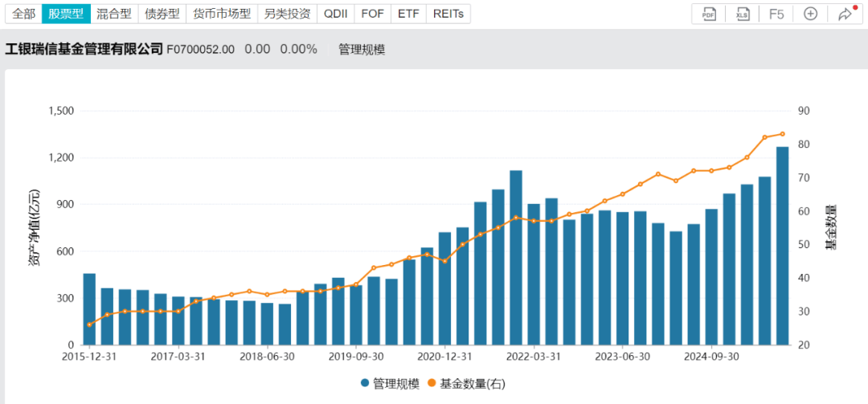
Task: Switch to the 混合型 tab
Action: click(113, 14)
